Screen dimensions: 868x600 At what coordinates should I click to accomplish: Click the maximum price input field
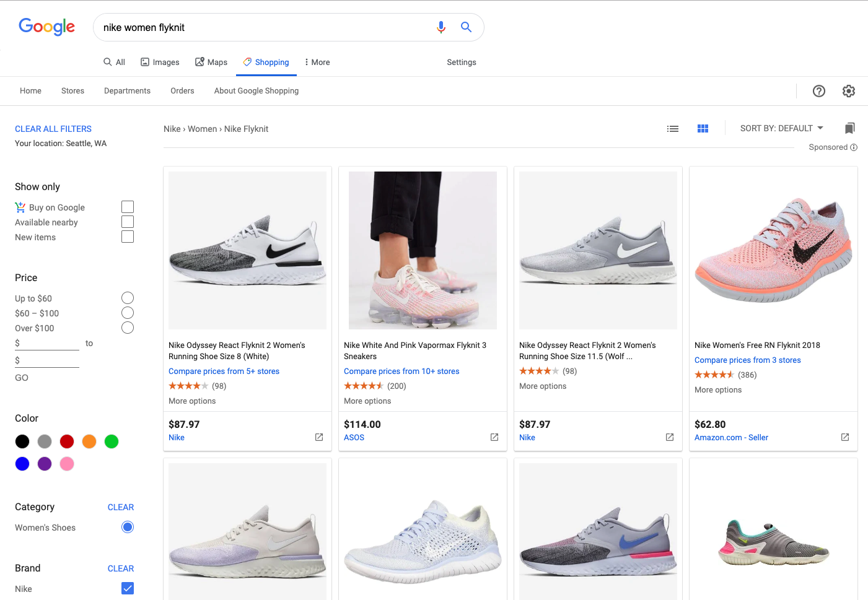click(x=47, y=360)
